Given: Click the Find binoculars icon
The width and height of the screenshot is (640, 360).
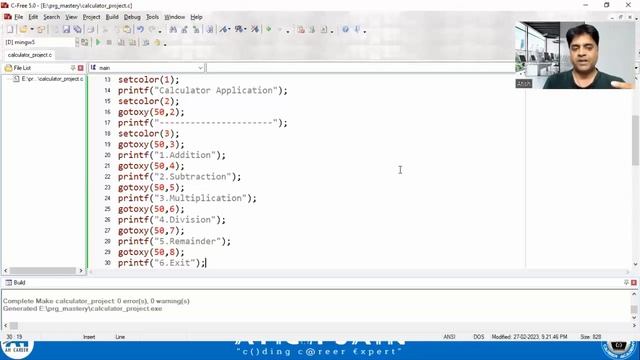Looking at the screenshot, I should tap(173, 29).
